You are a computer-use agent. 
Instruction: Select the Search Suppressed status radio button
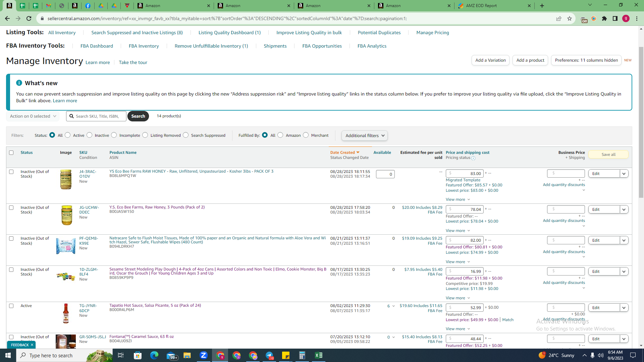pos(186,135)
